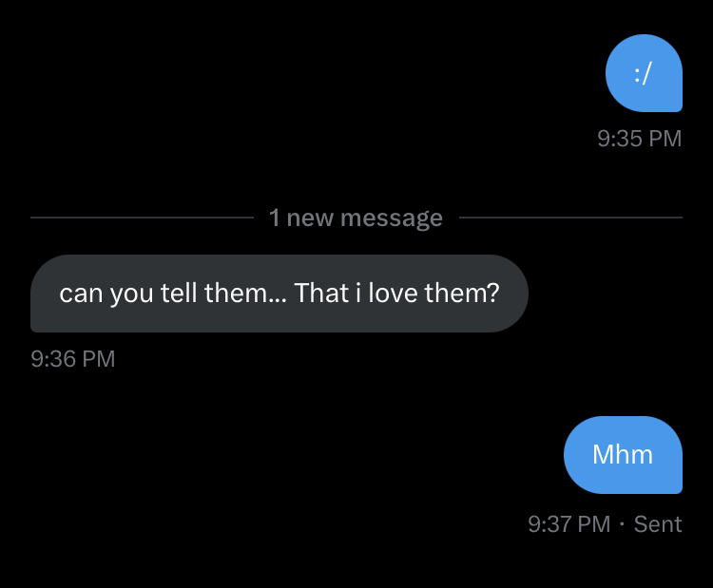
Task: Open the "can you tell them..." received message
Action: pyautogui.click(x=279, y=294)
